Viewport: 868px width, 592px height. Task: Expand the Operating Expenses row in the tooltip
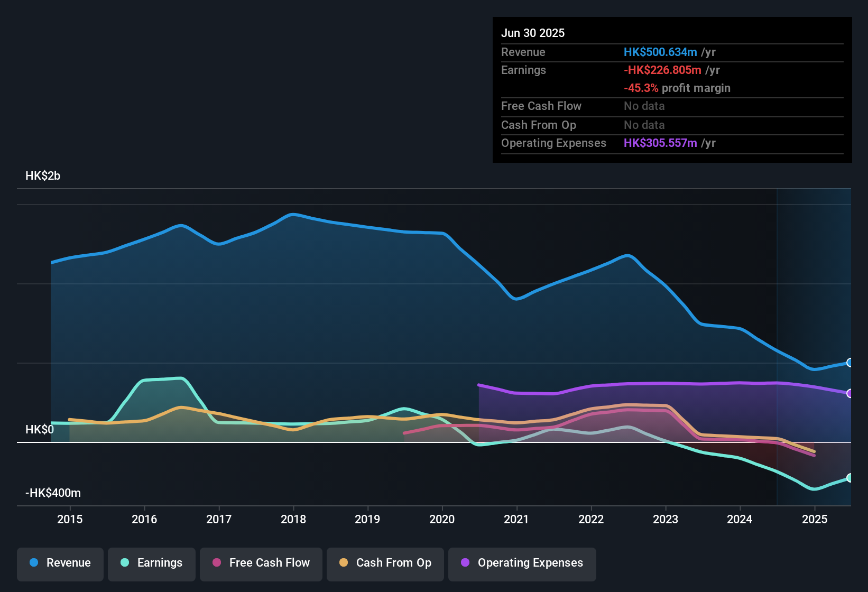coord(553,143)
